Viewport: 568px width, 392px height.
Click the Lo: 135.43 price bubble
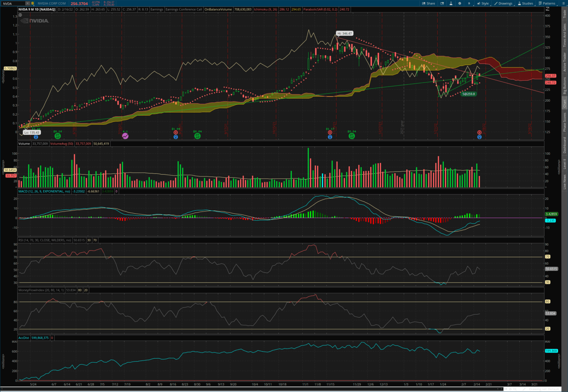pos(32,132)
